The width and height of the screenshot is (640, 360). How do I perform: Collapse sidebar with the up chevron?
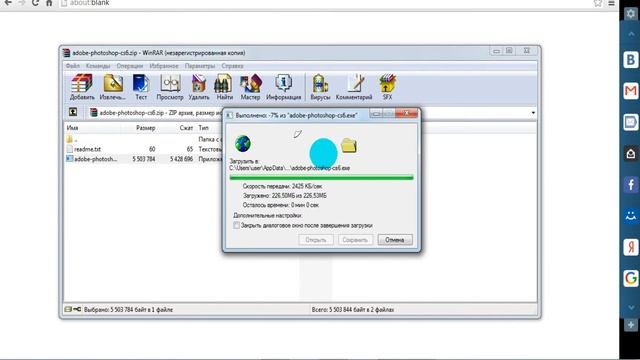point(630,35)
